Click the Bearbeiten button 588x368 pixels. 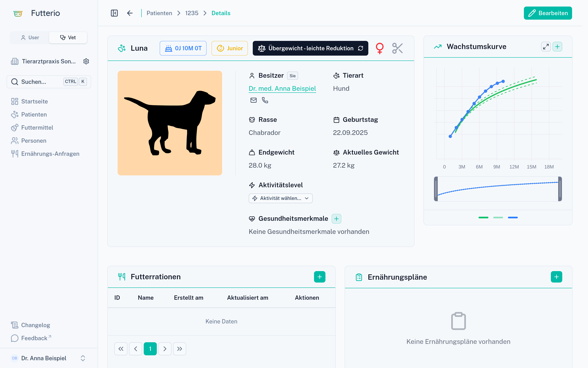(x=548, y=13)
